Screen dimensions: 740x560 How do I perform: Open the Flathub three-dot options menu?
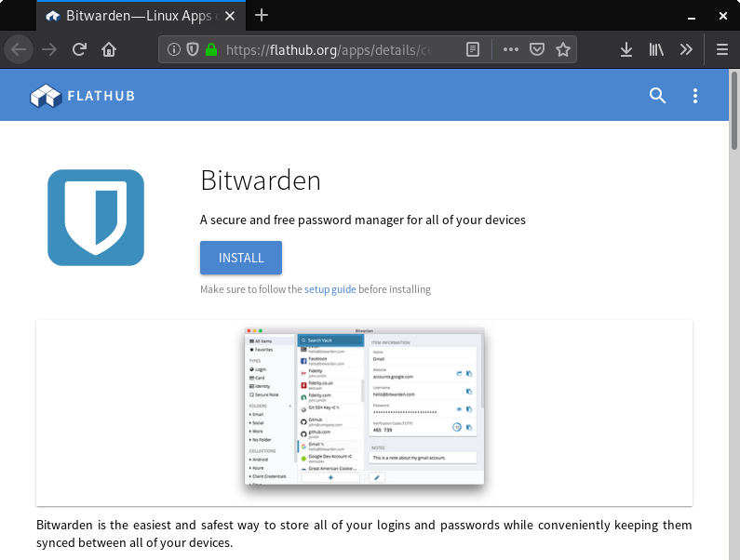coord(694,96)
